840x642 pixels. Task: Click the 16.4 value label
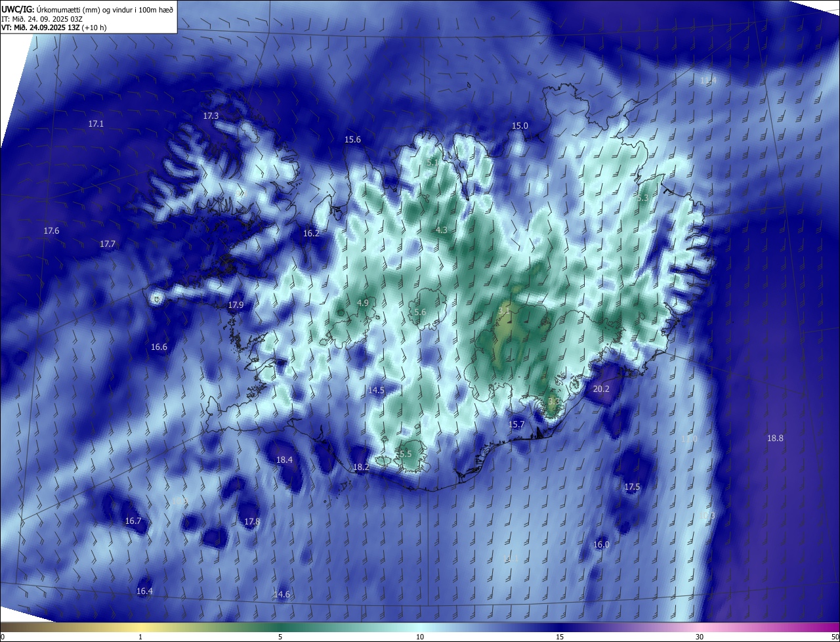point(144,591)
